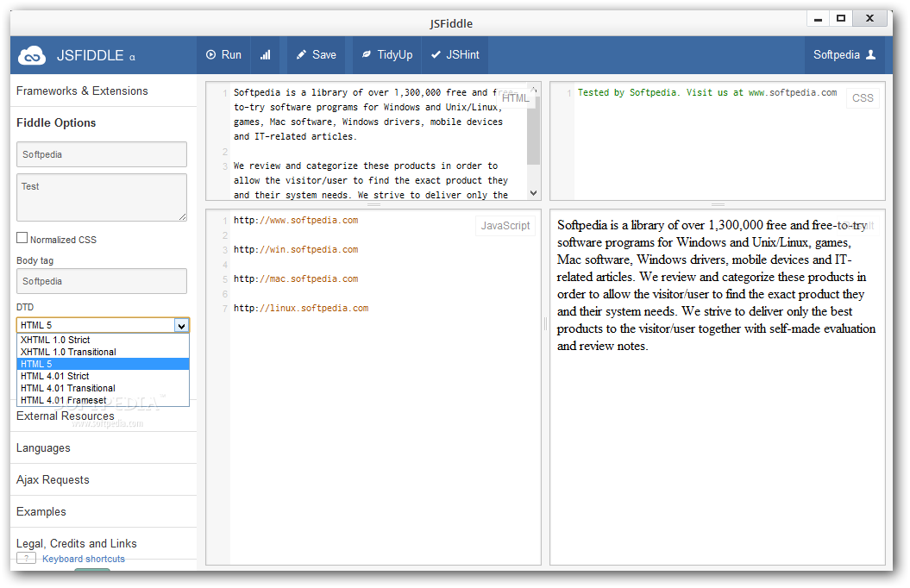
Task: Click the http://www.softpedia.com code line
Action: pyautogui.click(x=296, y=221)
